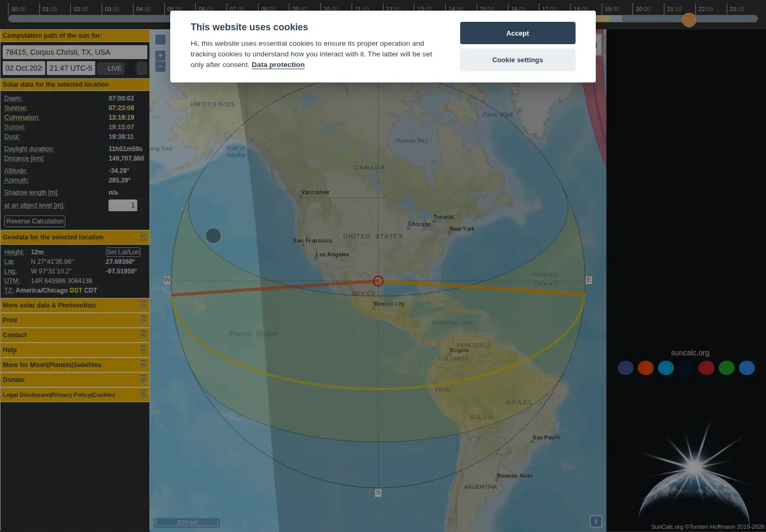
Task: Click the suncalc.org text in right panel
Action: [x=690, y=353]
